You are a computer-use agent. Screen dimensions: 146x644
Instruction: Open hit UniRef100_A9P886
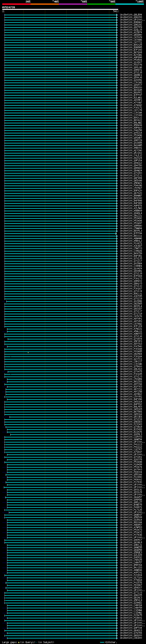pos(131,58)
